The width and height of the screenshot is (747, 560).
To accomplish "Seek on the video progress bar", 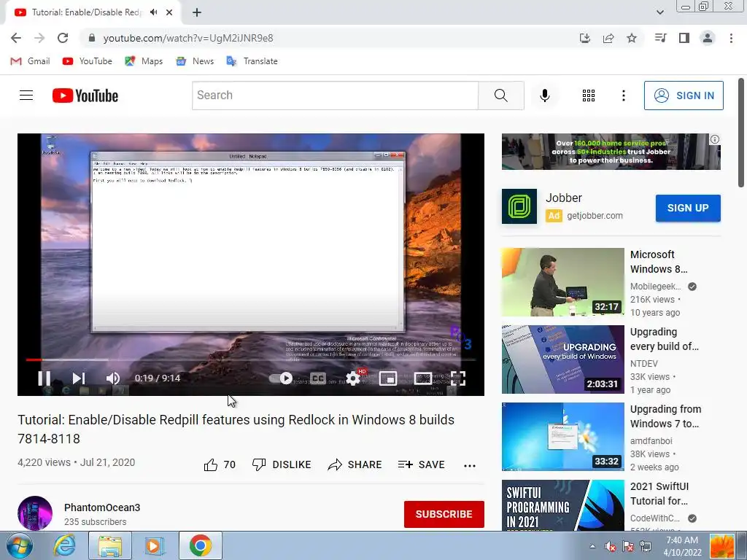I will pos(251,359).
